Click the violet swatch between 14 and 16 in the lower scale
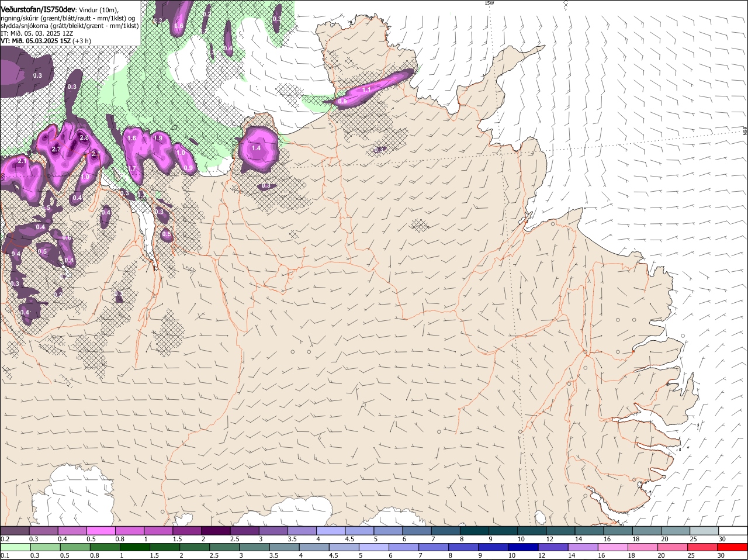The height and width of the screenshot is (560, 748). [583, 547]
